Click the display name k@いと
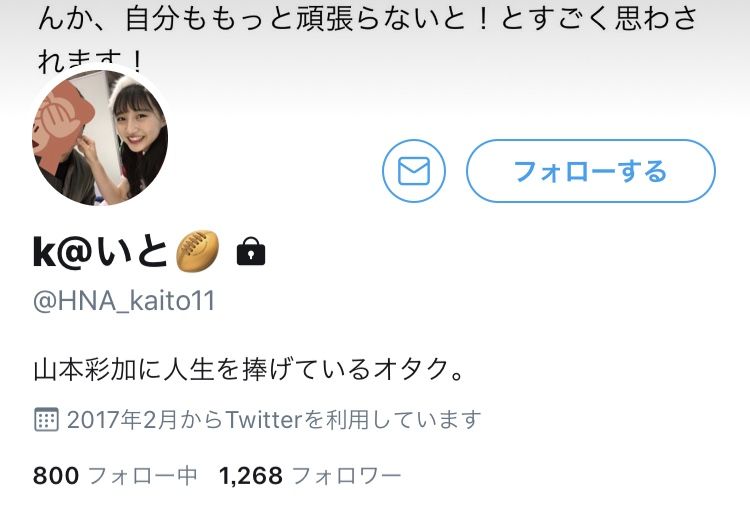 click(100, 252)
